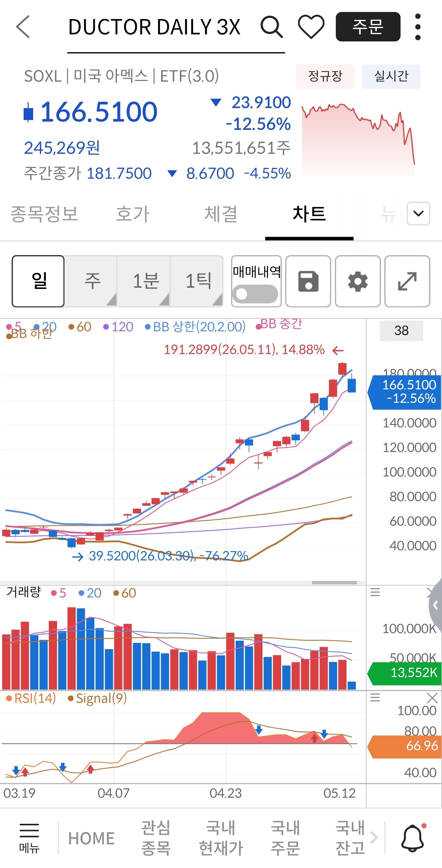Click the chart horizontal scroll bar

tap(334, 582)
